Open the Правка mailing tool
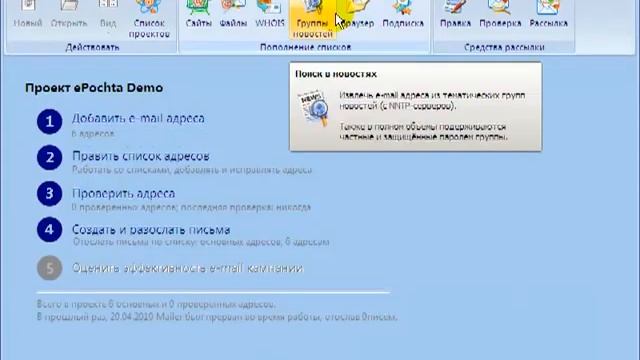This screenshot has width=640, height=360. coord(456,14)
